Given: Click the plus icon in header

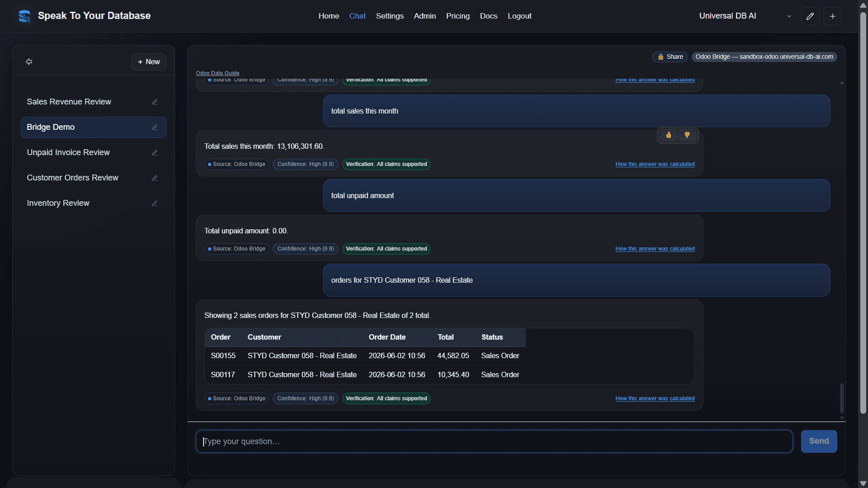Looking at the screenshot, I should point(833,16).
